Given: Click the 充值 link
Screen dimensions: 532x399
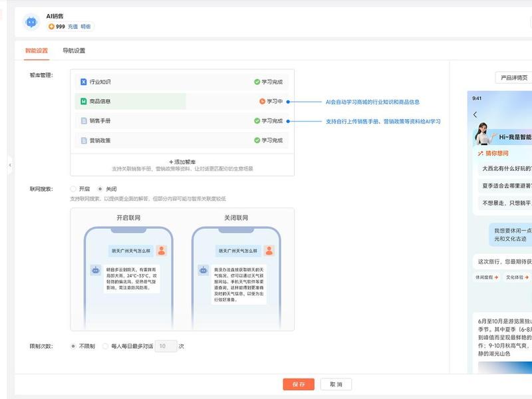Looking at the screenshot, I should point(72,27).
